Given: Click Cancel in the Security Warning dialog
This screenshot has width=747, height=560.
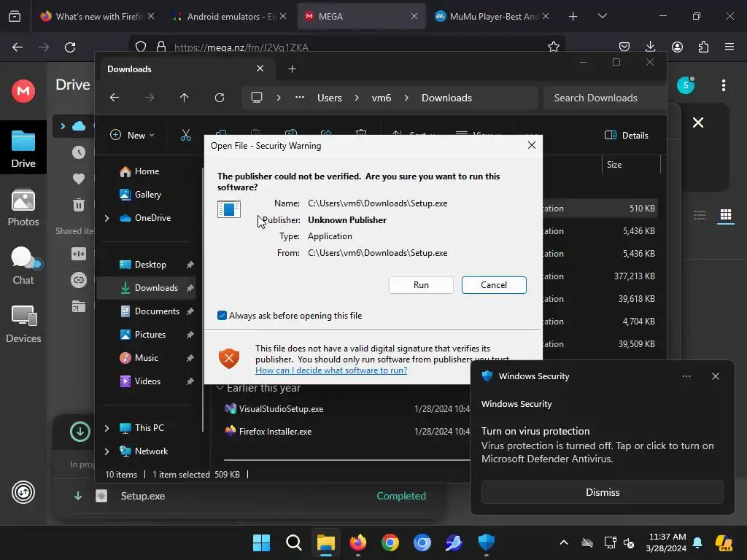Looking at the screenshot, I should click(494, 285).
